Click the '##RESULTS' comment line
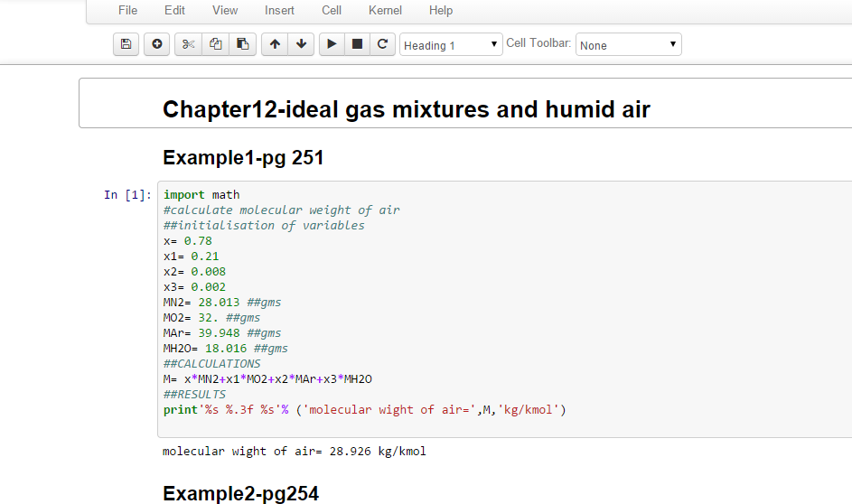Screen dimensions: 852x504 click(194, 394)
